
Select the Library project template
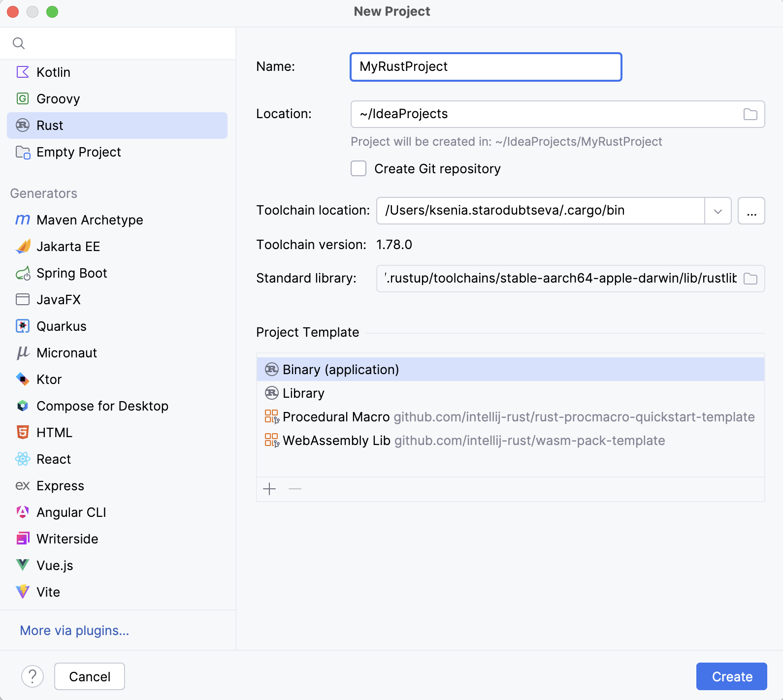(x=303, y=393)
